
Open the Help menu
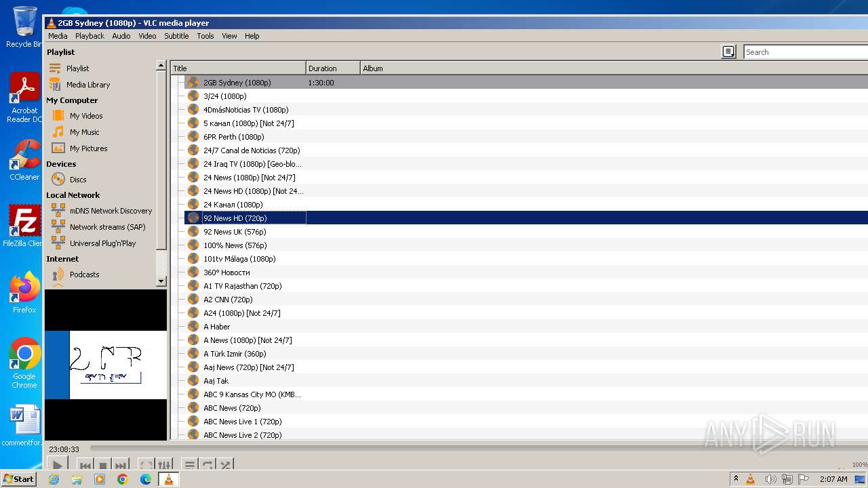[x=252, y=36]
